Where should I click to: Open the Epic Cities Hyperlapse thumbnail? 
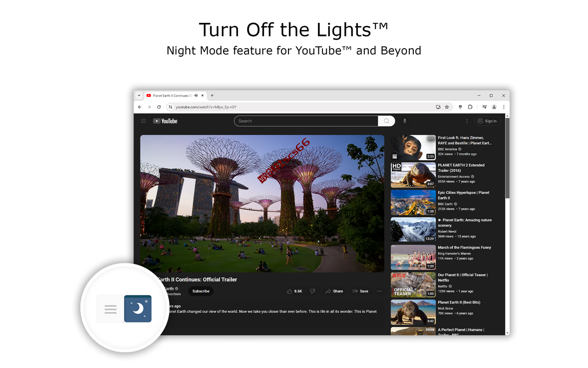[413, 202]
